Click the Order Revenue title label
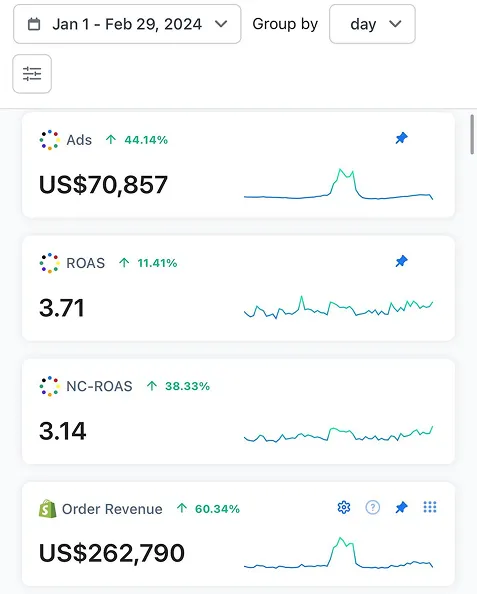The image size is (477, 594). (112, 509)
